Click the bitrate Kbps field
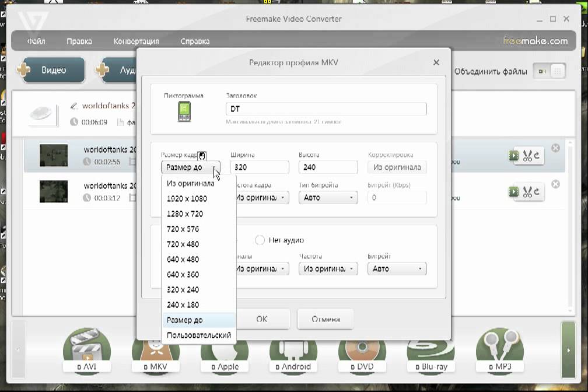This screenshot has height=392, width=588. [x=397, y=198]
